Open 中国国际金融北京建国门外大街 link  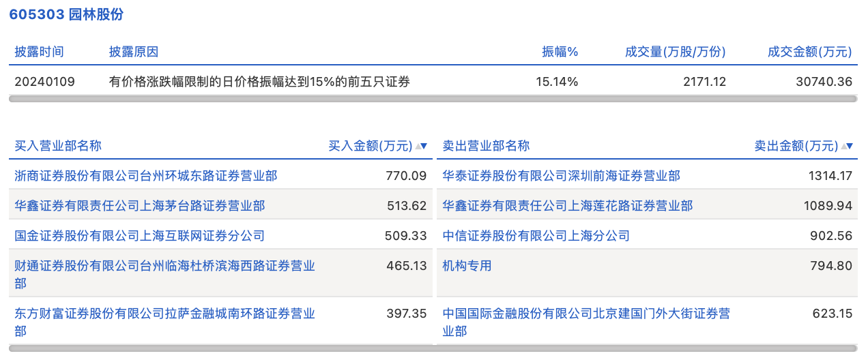pyautogui.click(x=585, y=314)
